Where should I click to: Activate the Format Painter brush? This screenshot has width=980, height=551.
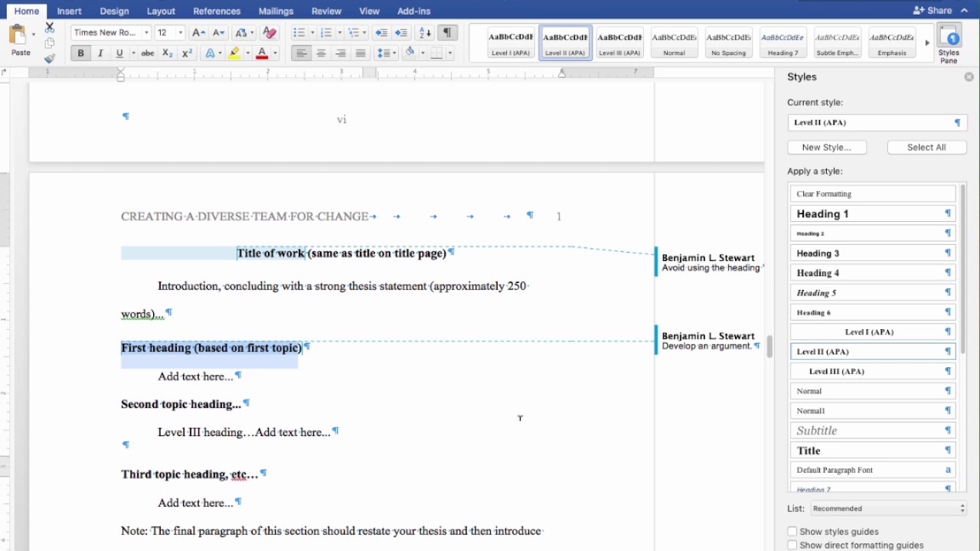tap(50, 58)
